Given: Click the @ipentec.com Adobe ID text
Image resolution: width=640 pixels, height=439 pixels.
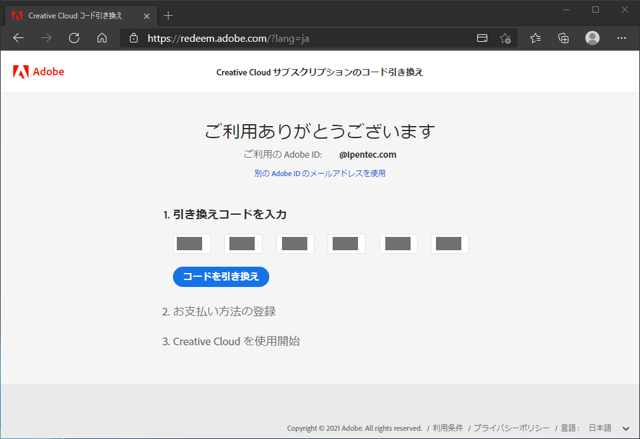Looking at the screenshot, I should pyautogui.click(x=368, y=155).
